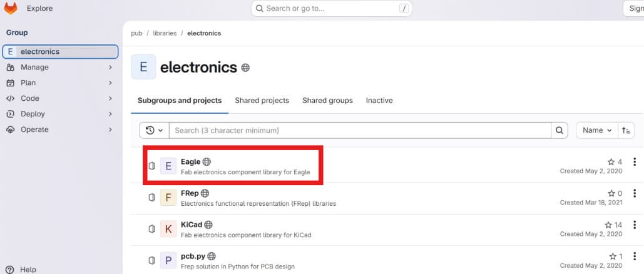This screenshot has height=274, width=644.
Task: Open the Deploy sidebar menu
Action: pos(59,114)
